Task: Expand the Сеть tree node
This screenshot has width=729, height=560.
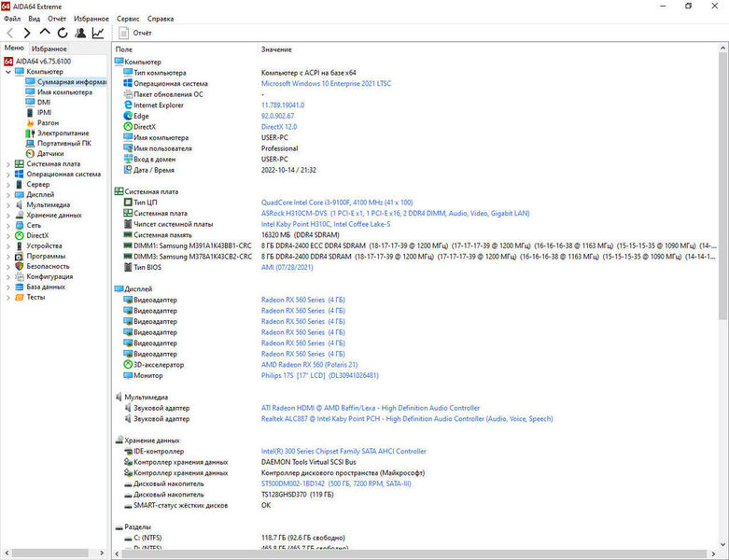Action: tap(7, 225)
